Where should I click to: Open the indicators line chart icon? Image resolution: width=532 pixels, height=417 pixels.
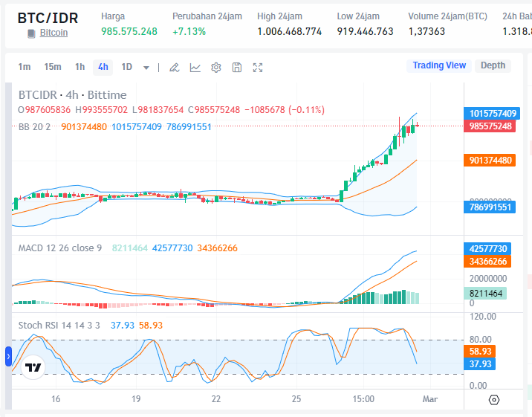195,68
